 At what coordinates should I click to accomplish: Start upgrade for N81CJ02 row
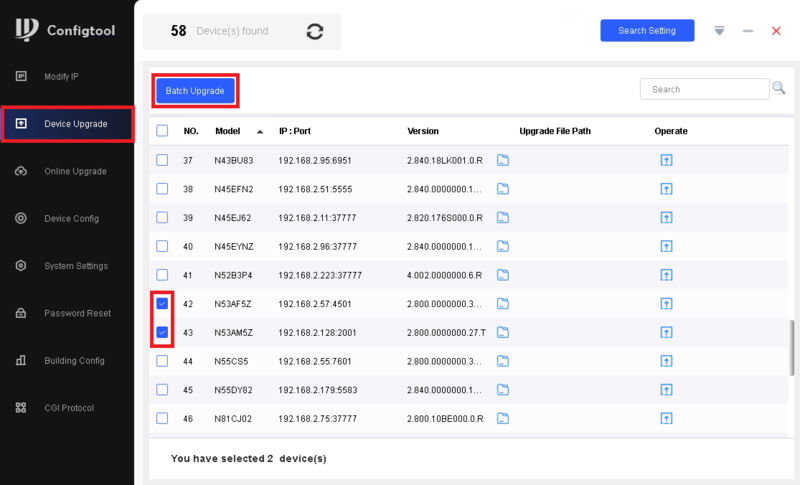[x=666, y=418]
